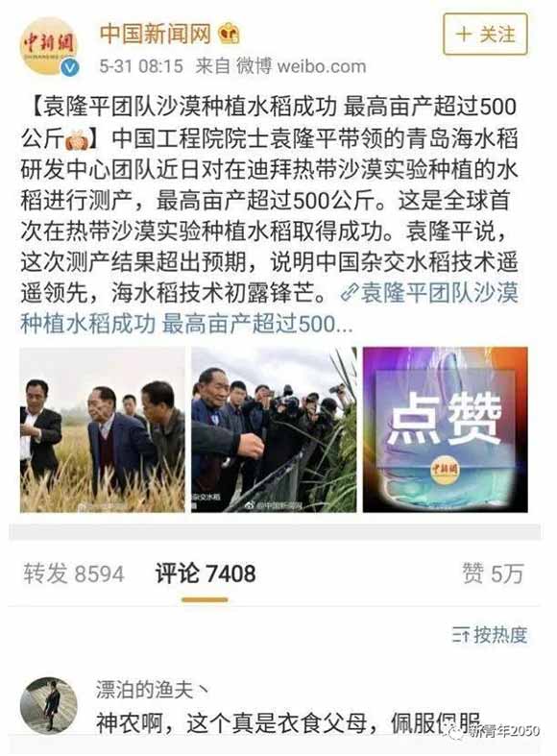Open username 漂泊的渔夫 profile
Image resolution: width=557 pixels, height=756 pixels.
click(152, 690)
